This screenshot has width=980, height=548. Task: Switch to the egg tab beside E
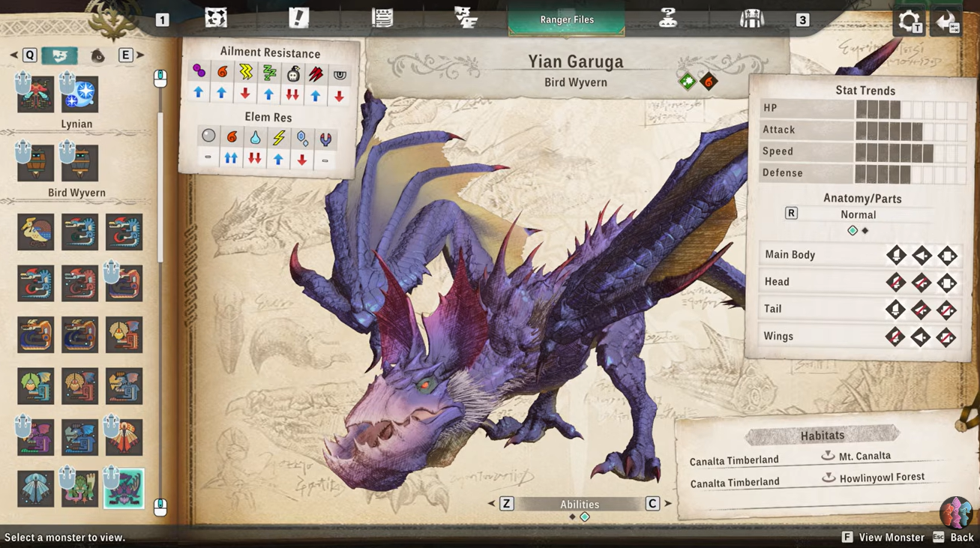point(97,55)
